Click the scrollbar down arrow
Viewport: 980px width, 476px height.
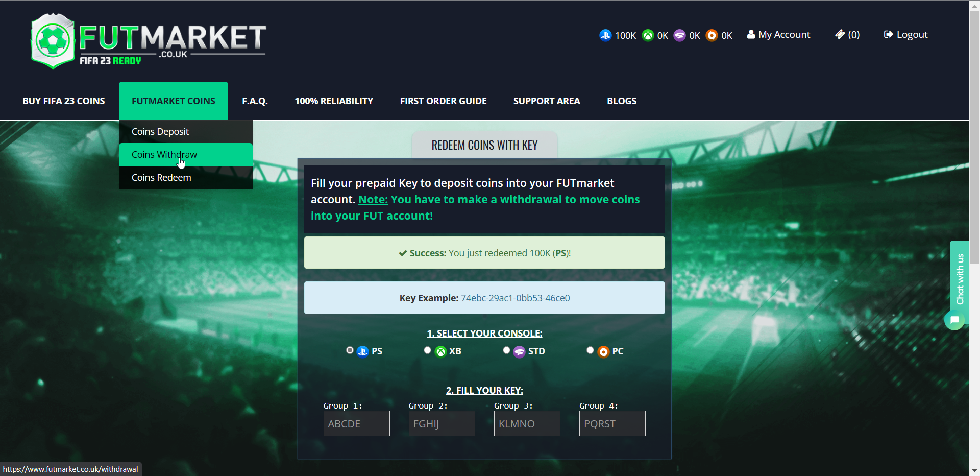[x=974, y=471]
